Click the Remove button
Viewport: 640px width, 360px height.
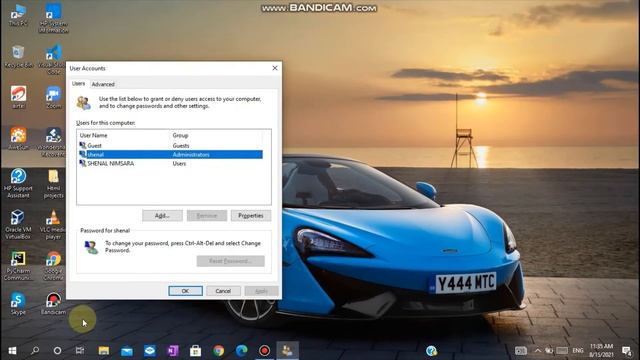(x=207, y=216)
